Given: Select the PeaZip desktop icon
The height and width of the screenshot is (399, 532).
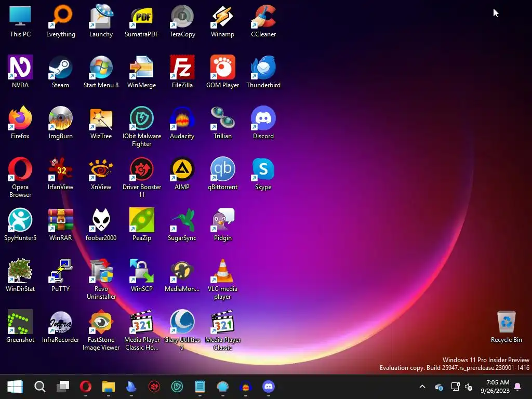Looking at the screenshot, I should click(141, 224).
